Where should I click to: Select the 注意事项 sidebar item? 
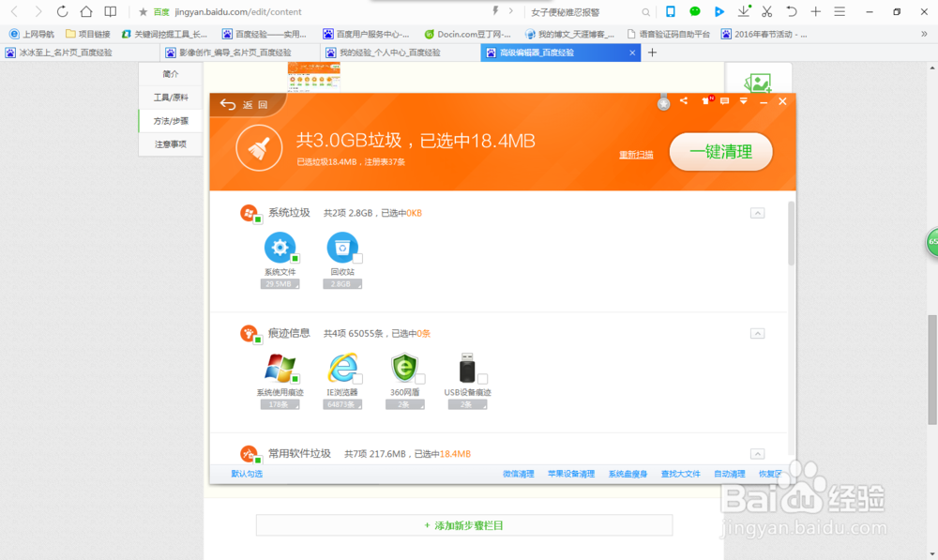(171, 144)
